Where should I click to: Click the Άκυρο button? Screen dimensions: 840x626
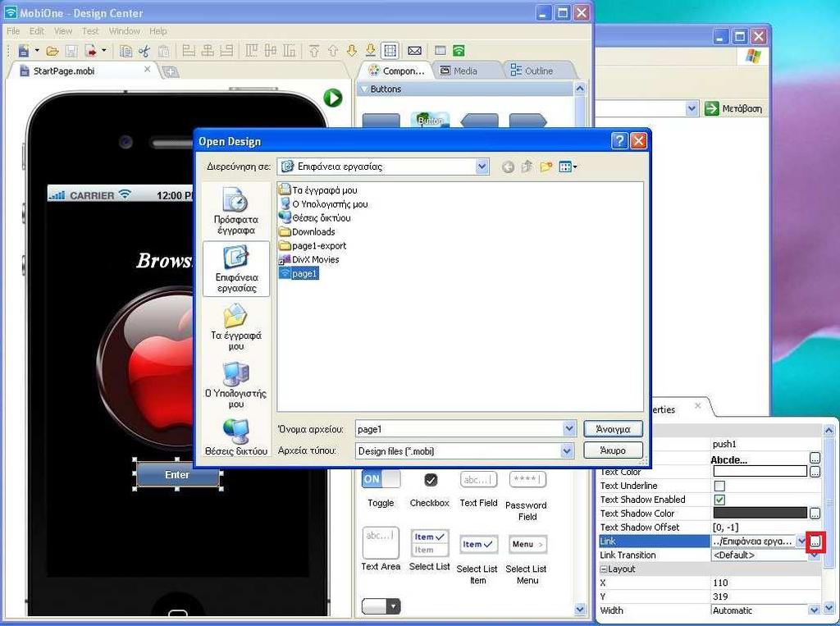click(613, 450)
